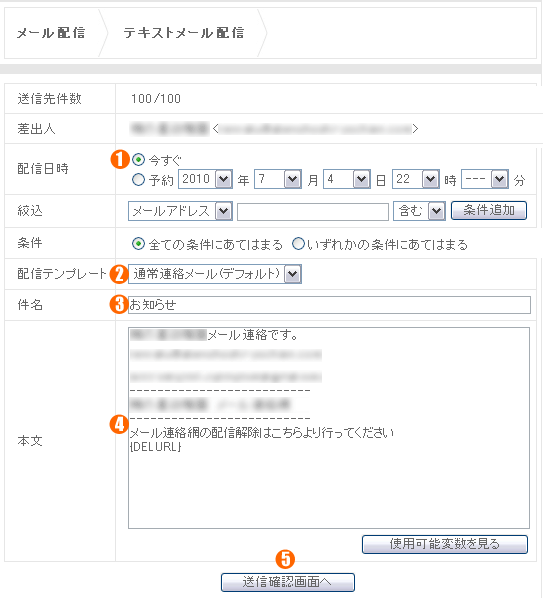Click the 送信確認画面へ button
Image resolution: width=543 pixels, height=601 pixels.
(x=288, y=582)
